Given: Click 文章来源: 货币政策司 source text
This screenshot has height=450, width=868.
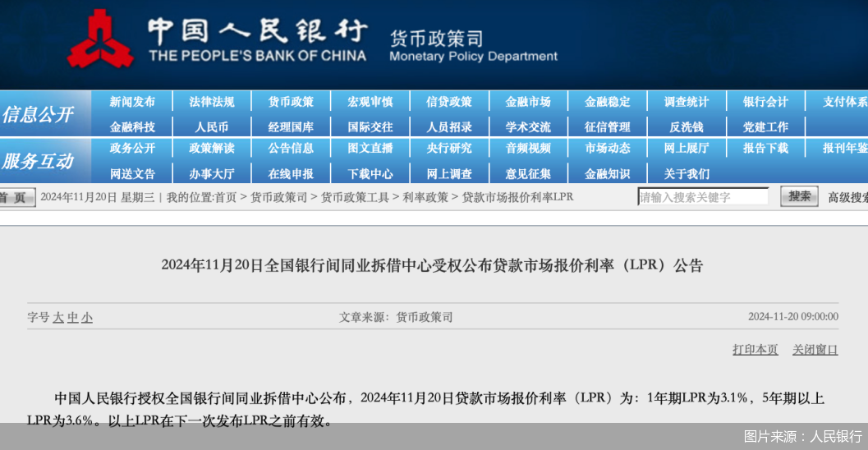Looking at the screenshot, I should point(396,317).
